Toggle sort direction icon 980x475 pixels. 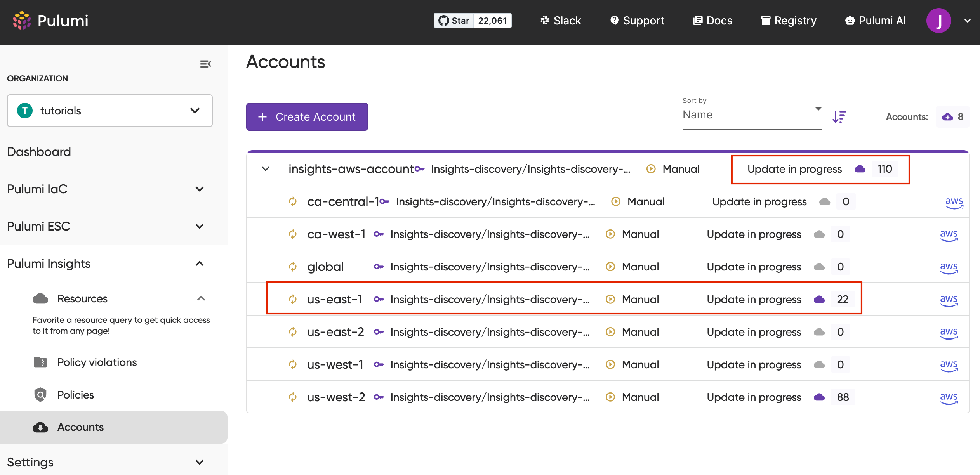[x=839, y=116]
